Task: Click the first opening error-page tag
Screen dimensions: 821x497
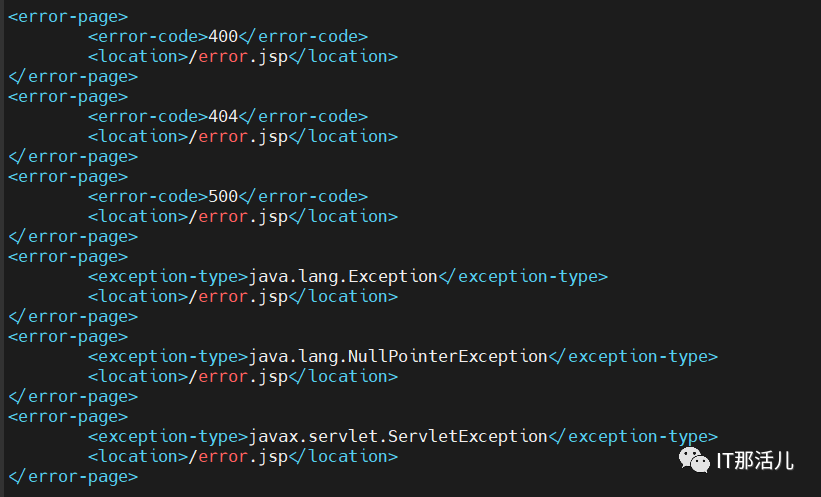Action: [x=68, y=16]
